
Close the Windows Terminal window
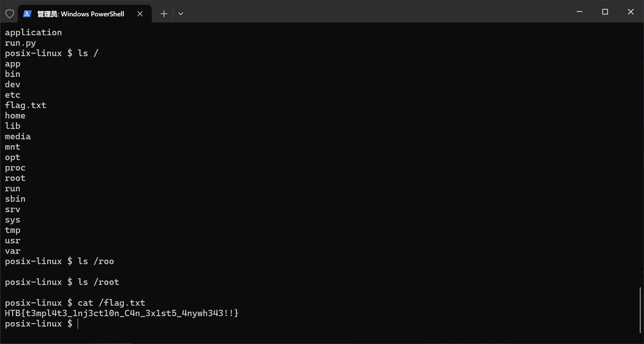[x=631, y=12]
